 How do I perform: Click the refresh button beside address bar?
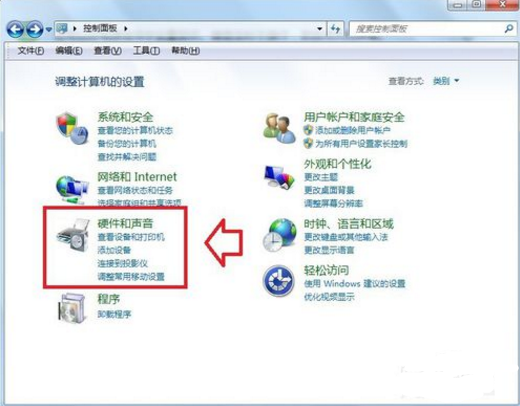[x=335, y=29]
